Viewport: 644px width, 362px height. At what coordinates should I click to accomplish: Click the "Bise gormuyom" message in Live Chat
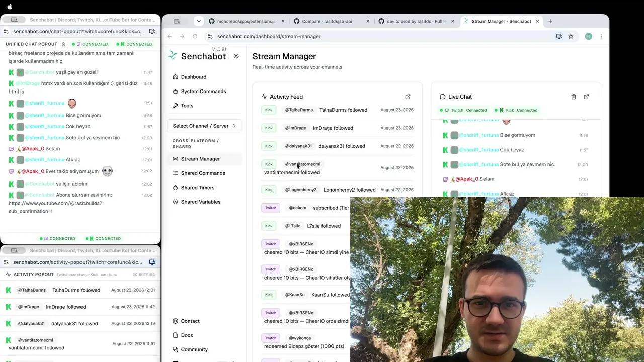[x=517, y=135]
